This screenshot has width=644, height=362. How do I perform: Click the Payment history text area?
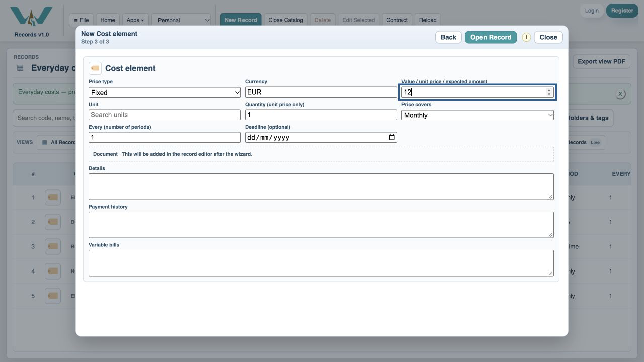(321, 225)
